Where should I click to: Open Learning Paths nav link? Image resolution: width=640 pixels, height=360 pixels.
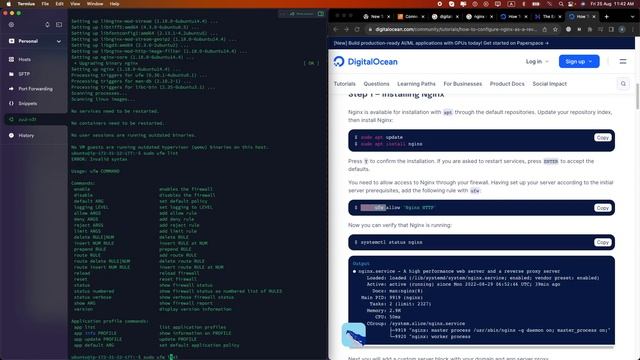(x=416, y=84)
